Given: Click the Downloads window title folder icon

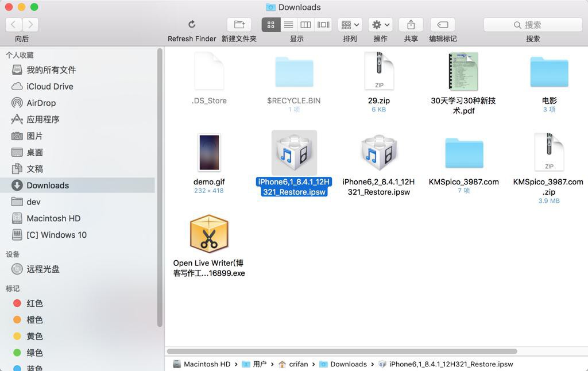Looking at the screenshot, I should [270, 7].
